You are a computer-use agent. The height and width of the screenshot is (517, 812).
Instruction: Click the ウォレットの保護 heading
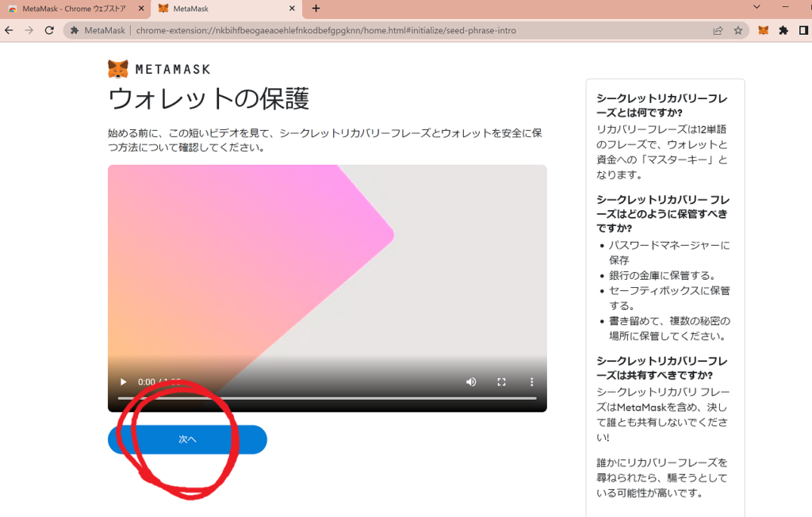pyautogui.click(x=209, y=98)
